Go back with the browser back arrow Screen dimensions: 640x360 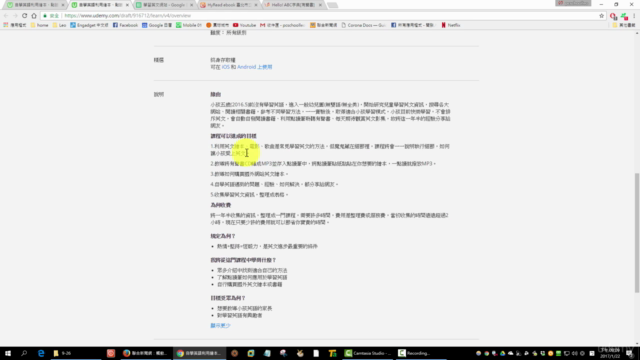(6, 16)
